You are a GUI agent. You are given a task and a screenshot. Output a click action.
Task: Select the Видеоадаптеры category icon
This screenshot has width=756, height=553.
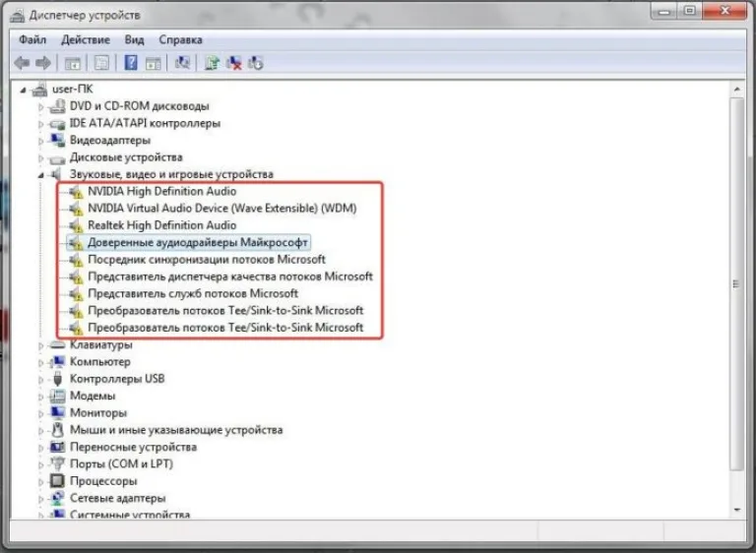57,141
